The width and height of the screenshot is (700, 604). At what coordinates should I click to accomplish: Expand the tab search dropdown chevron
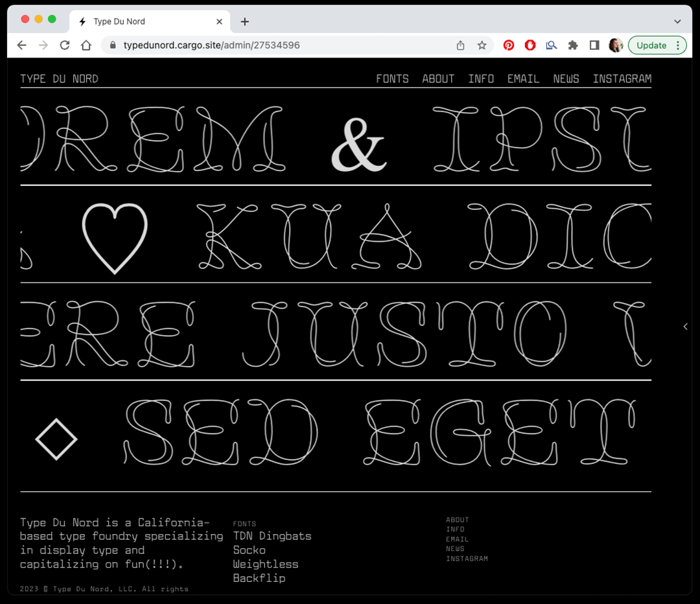click(x=677, y=21)
